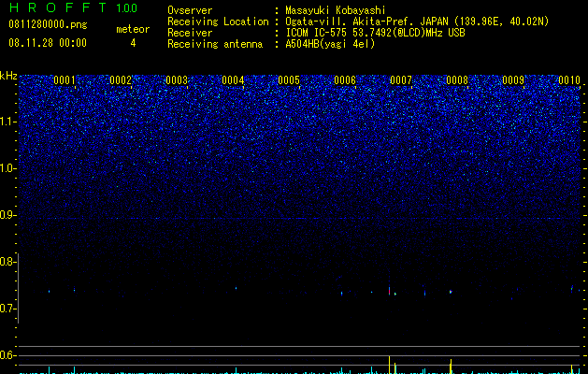
Task: Select the 0005 time label
Action: (289, 80)
